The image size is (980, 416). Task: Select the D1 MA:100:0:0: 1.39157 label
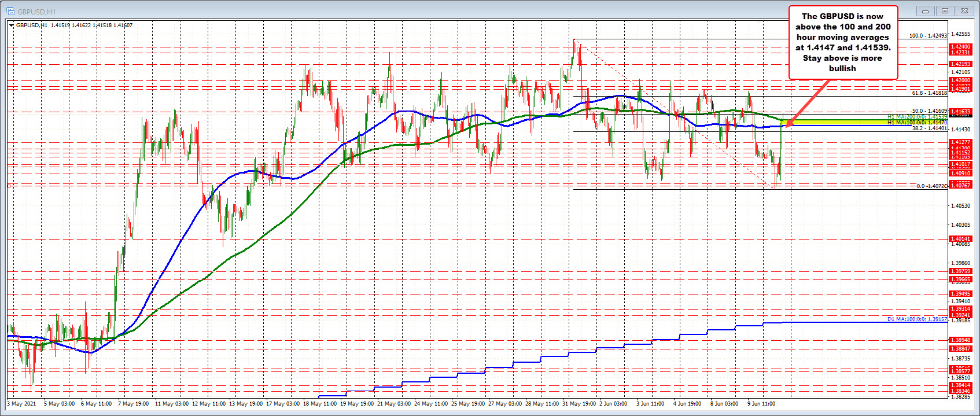(x=918, y=319)
